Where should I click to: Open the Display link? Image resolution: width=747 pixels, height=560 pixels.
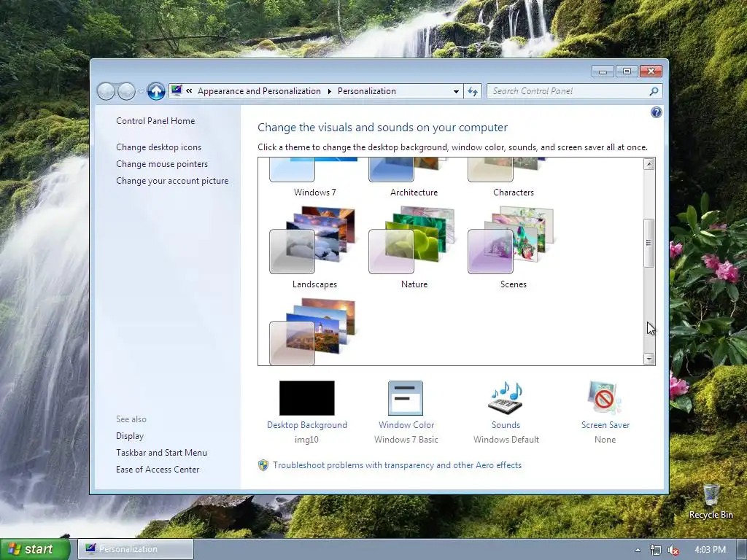coord(130,436)
